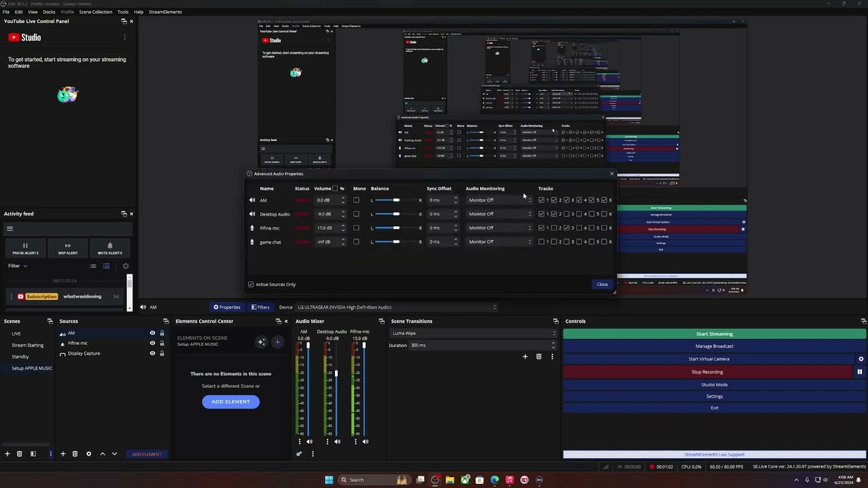Enable Mono for Desktop Audio
The height and width of the screenshot is (488, 868).
[356, 214]
